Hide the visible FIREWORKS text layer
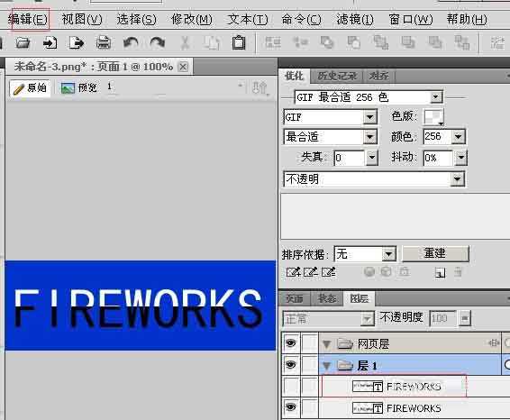 pos(291,407)
